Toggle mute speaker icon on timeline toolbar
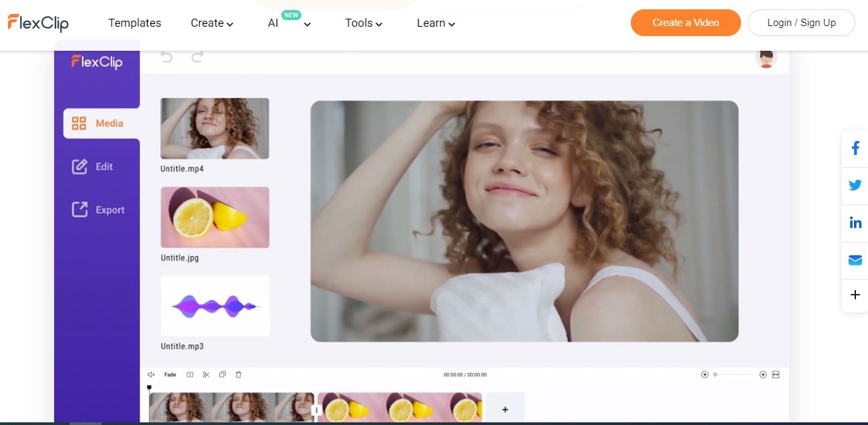This screenshot has width=868, height=425. click(151, 375)
